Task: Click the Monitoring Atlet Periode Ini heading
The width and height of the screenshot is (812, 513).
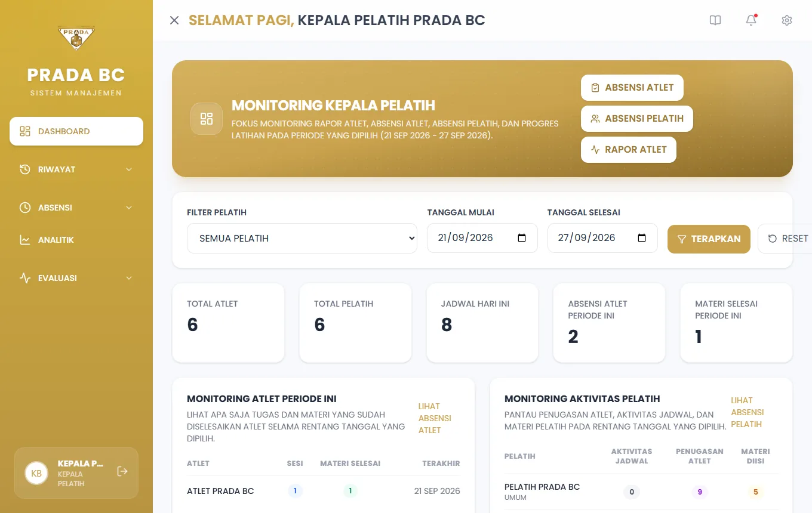Action: (x=262, y=399)
